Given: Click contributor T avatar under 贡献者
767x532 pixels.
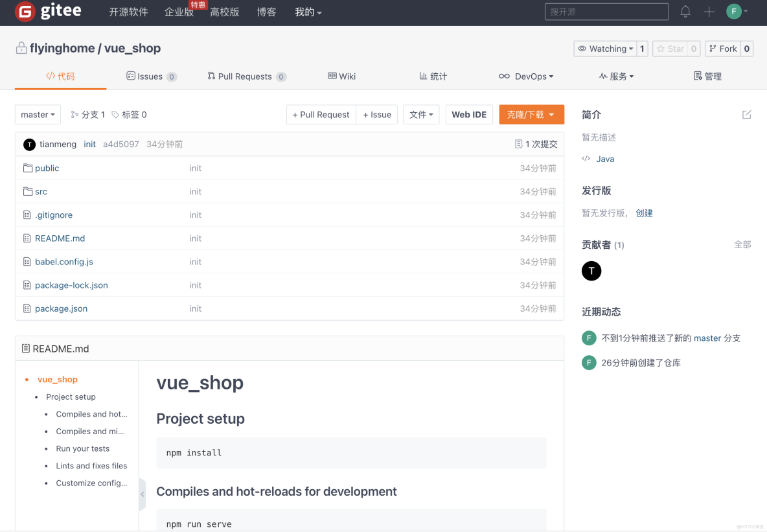Looking at the screenshot, I should [x=591, y=271].
